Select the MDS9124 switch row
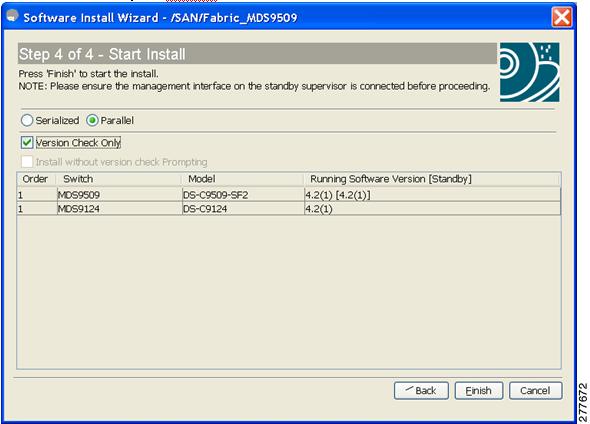Screen dimensions: 590x424 (289, 209)
